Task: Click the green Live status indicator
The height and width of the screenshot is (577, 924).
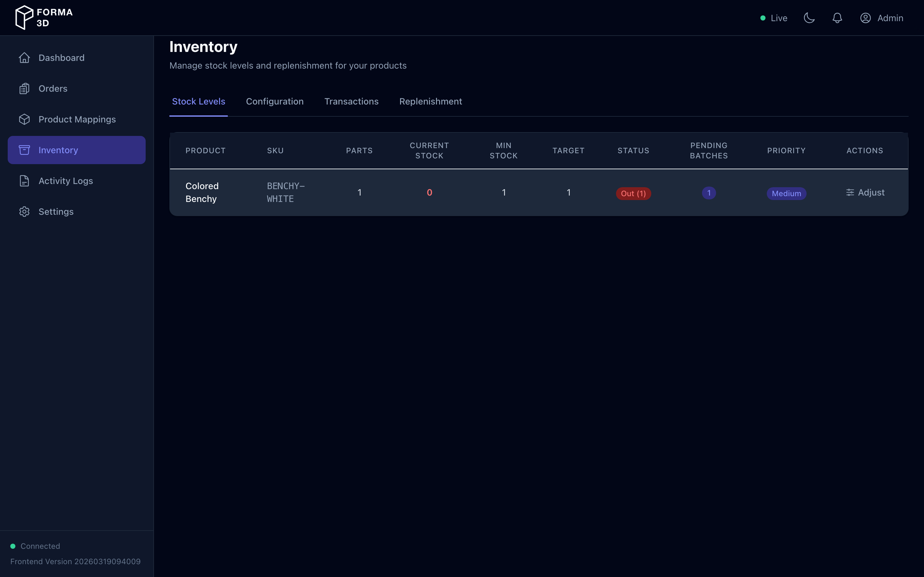Action: [763, 18]
